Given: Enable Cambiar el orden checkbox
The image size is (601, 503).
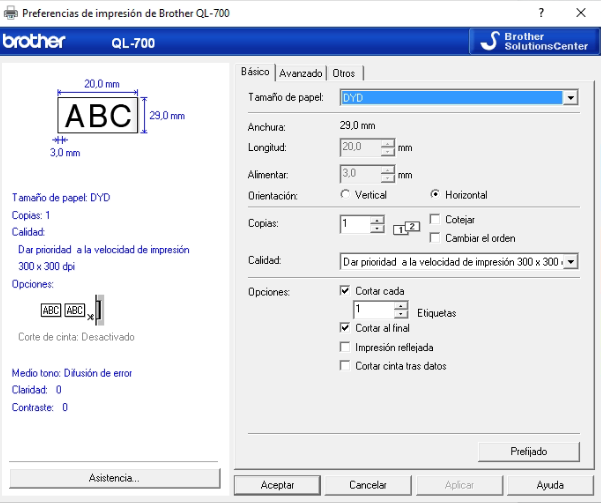Looking at the screenshot, I should coord(435,238).
